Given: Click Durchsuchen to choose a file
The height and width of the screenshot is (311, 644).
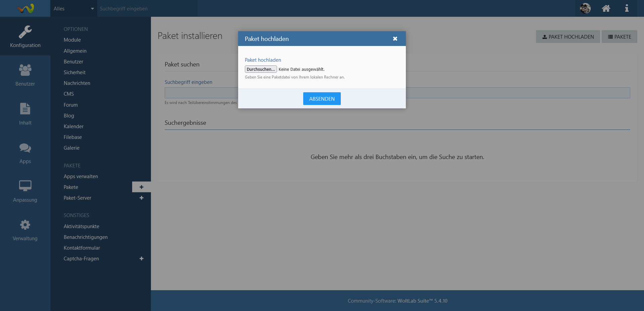Looking at the screenshot, I should pos(261,69).
